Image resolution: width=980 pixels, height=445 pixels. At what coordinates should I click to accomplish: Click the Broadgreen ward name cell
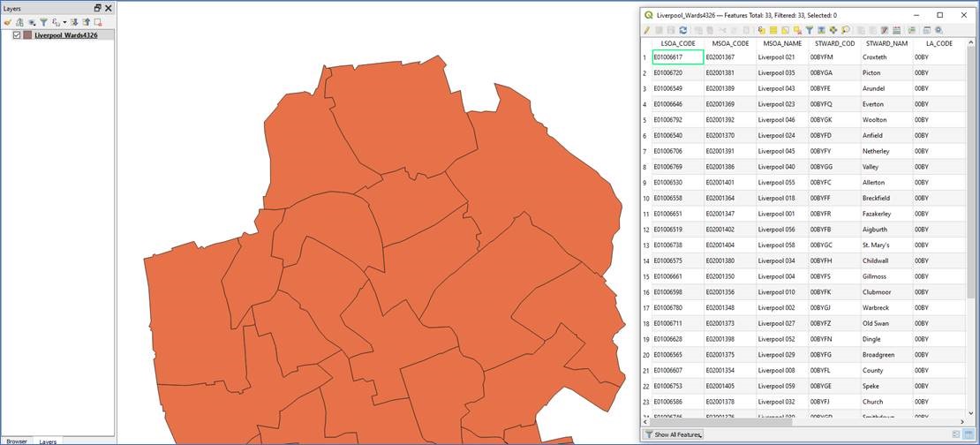pyautogui.click(x=887, y=354)
